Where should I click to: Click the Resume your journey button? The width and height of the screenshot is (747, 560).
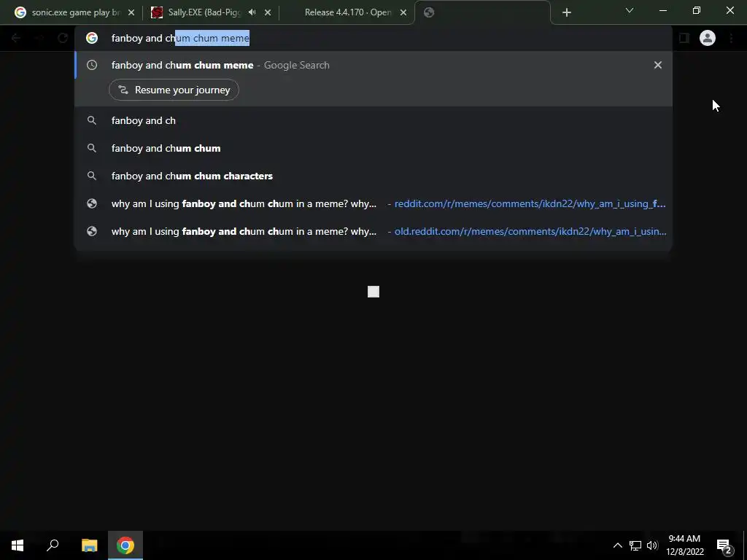[x=174, y=90]
